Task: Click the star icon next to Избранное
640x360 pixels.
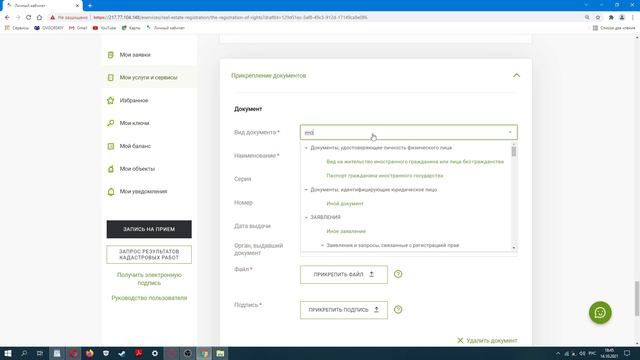Action: point(111,100)
